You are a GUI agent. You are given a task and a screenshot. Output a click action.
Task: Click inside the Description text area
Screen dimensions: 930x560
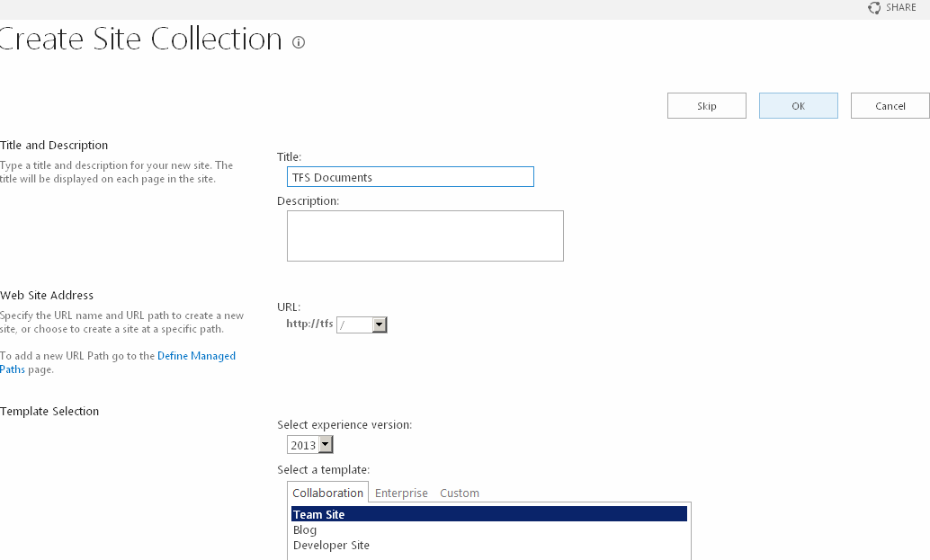tap(425, 236)
